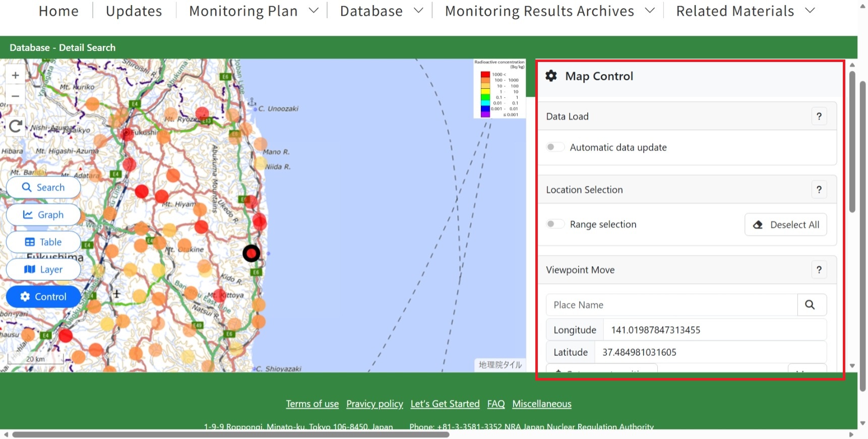Viewport: 868px width, 439px height.
Task: Open help for Data Load section
Action: [x=819, y=116]
